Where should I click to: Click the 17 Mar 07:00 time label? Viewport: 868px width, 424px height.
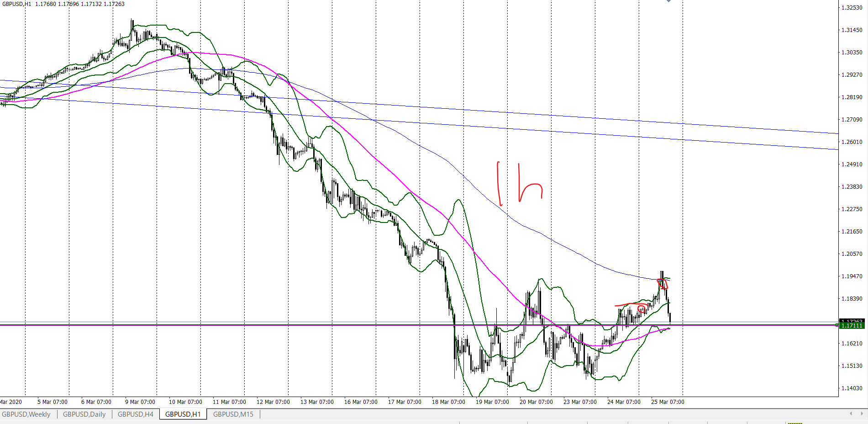[405, 402]
